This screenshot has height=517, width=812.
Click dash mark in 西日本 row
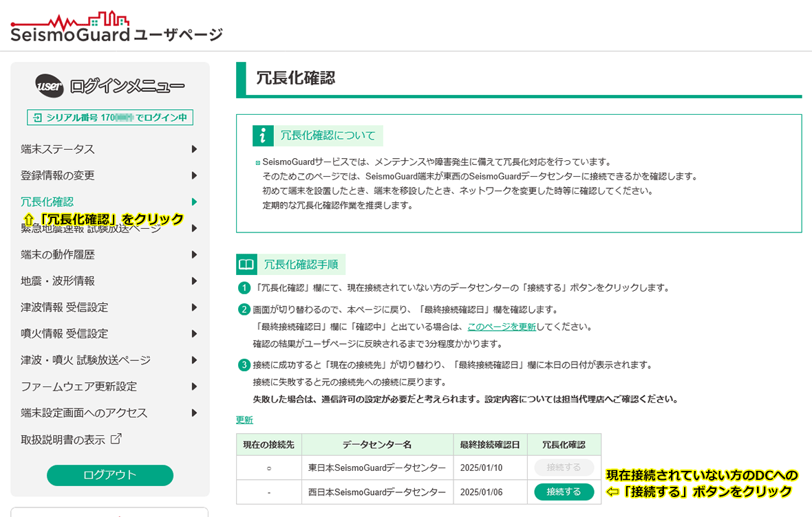pyautogui.click(x=269, y=493)
